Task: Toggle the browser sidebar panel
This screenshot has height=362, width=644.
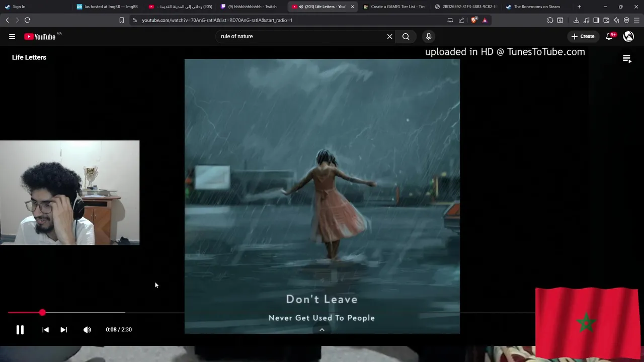Action: pos(596,20)
